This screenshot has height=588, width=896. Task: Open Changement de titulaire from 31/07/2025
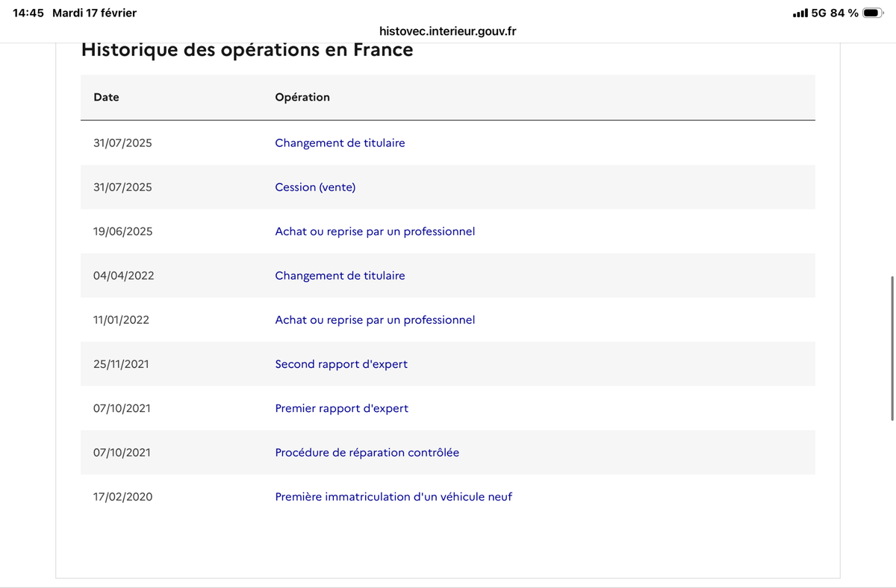pos(340,143)
